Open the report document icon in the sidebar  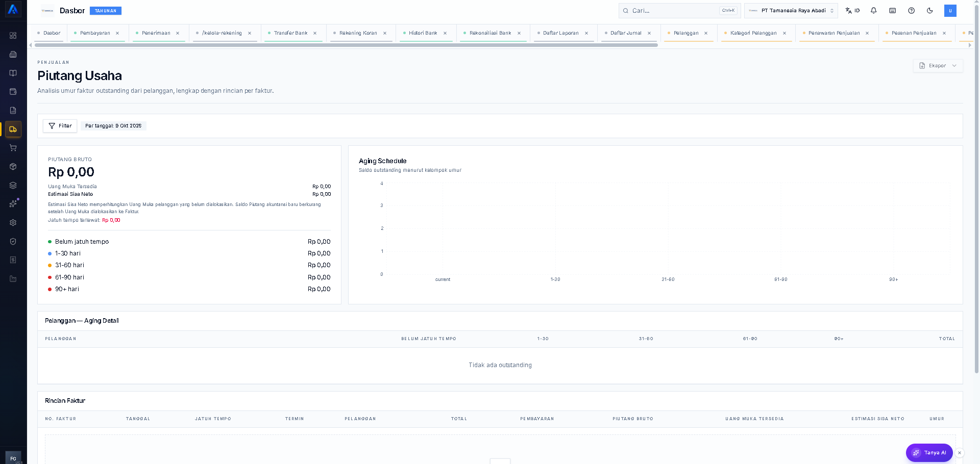click(13, 111)
